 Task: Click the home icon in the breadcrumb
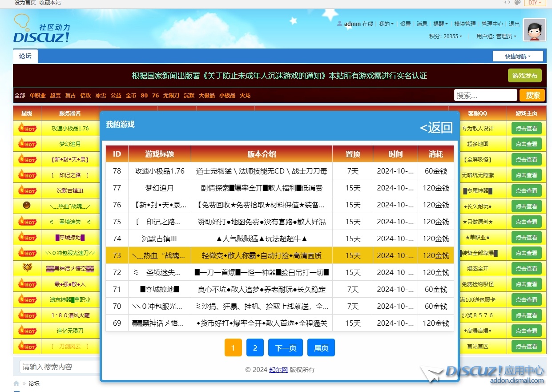click(16, 383)
